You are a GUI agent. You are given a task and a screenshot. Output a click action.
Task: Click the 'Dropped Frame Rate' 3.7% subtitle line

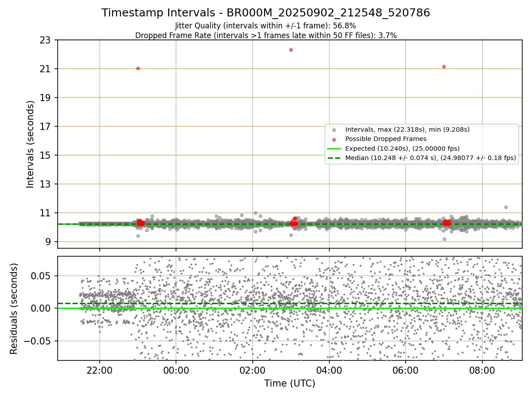266,35
